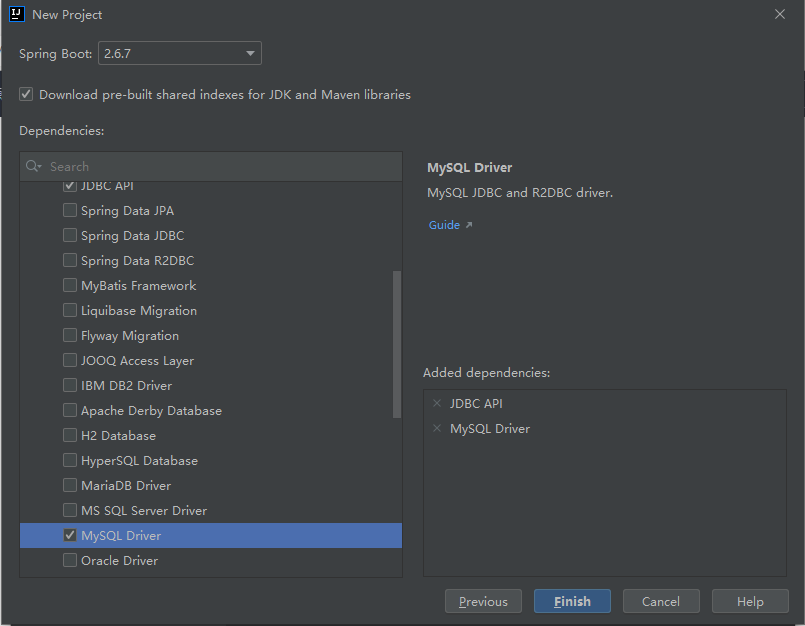Click the search magnifier icon
Viewport: 805px width, 626px height.
tap(33, 166)
